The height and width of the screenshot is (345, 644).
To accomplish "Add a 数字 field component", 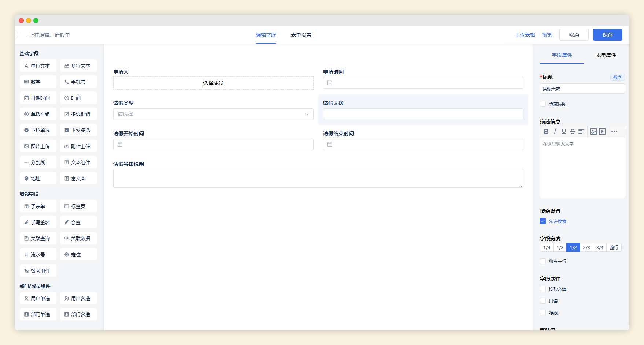I will [38, 82].
